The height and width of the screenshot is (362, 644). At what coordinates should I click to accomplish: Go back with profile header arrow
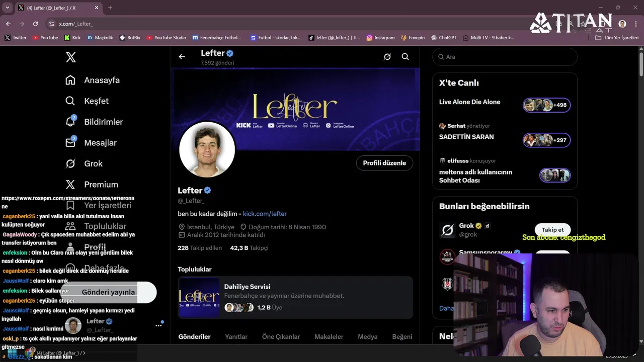click(182, 57)
